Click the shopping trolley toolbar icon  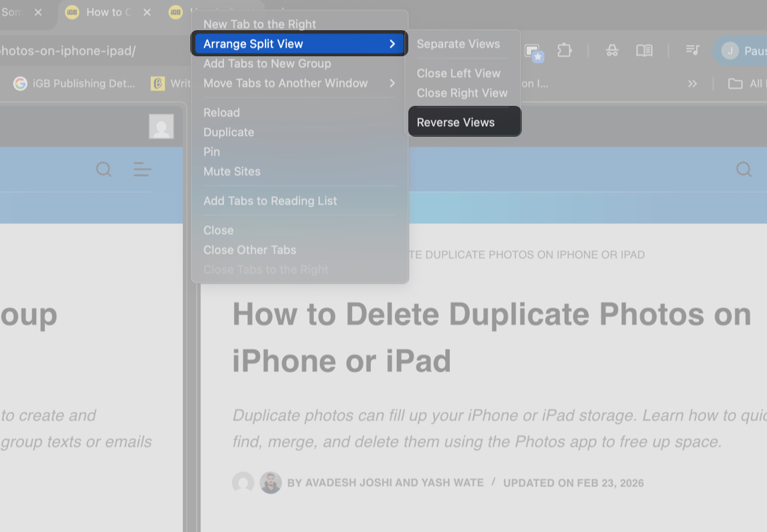coord(612,50)
